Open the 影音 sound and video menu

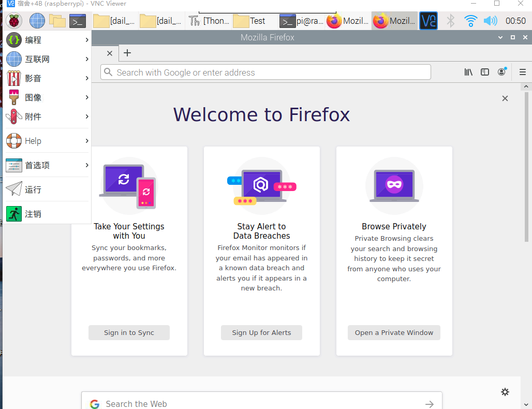point(47,78)
